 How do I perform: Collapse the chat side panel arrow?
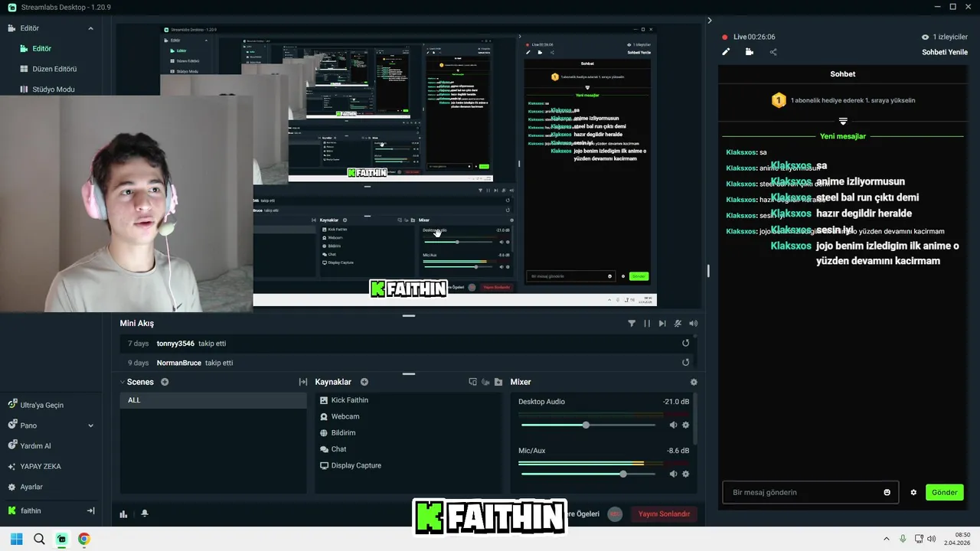(x=710, y=21)
